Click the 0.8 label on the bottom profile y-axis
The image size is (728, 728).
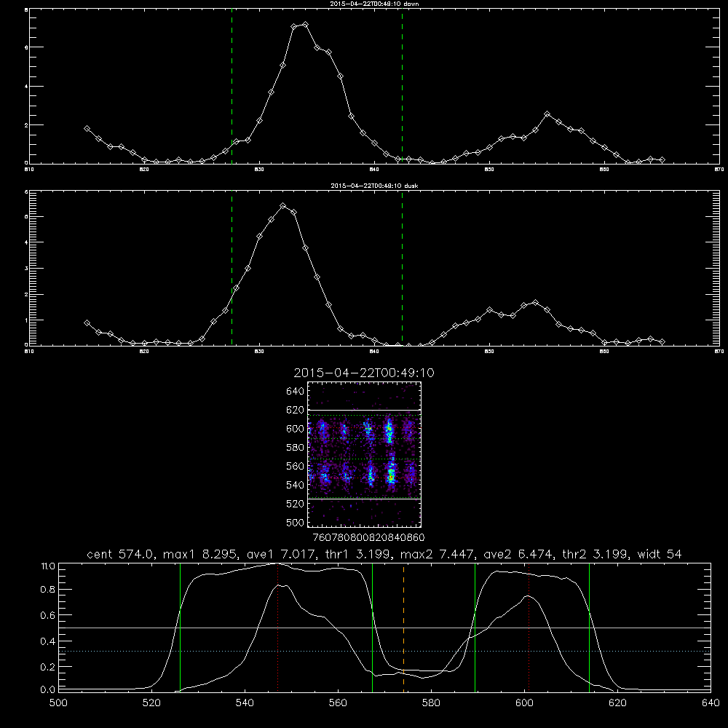(x=48, y=589)
